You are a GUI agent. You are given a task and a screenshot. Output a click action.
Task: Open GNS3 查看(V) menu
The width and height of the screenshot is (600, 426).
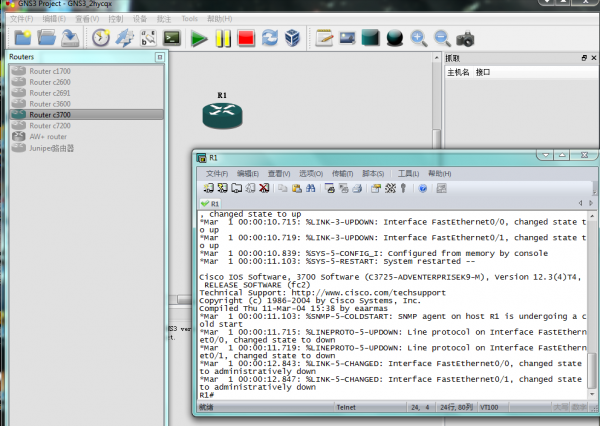(87, 19)
